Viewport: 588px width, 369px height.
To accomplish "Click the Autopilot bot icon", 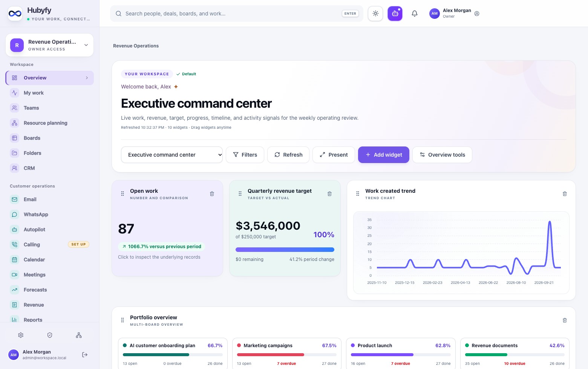I will click(x=14, y=230).
